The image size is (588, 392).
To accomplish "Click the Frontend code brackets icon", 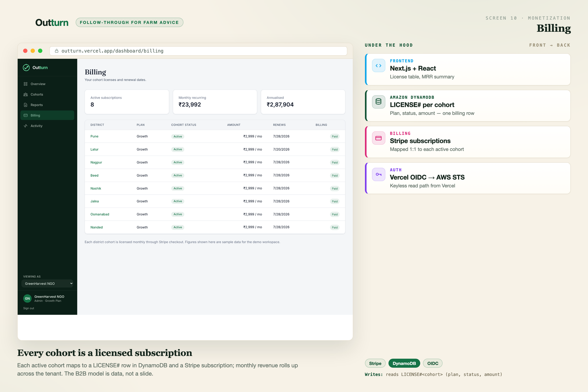I will pyautogui.click(x=378, y=66).
